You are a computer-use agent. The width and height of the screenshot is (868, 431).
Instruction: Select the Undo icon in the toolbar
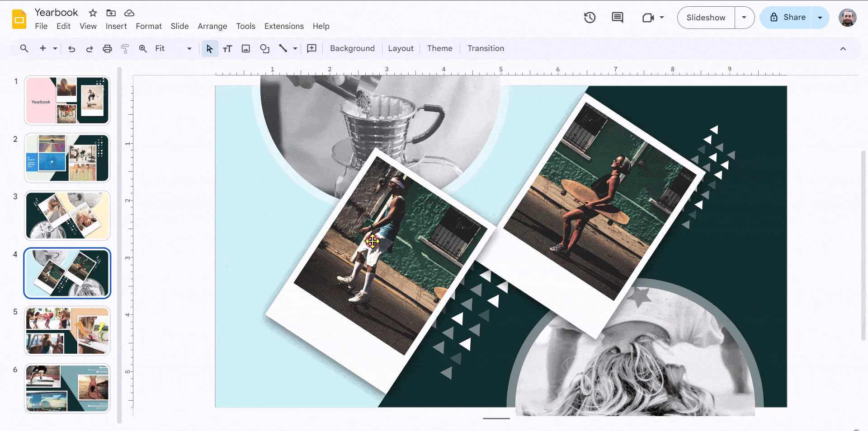point(71,48)
